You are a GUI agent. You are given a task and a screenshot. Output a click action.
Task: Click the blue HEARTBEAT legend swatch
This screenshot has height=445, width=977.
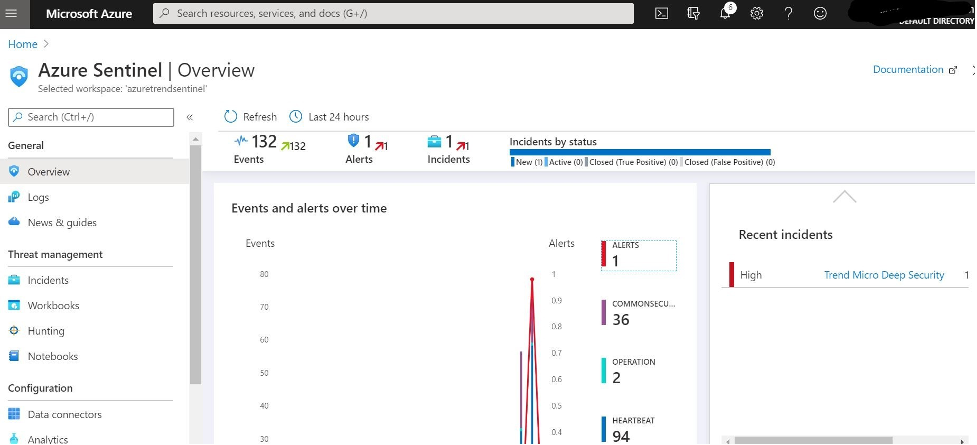click(x=603, y=429)
